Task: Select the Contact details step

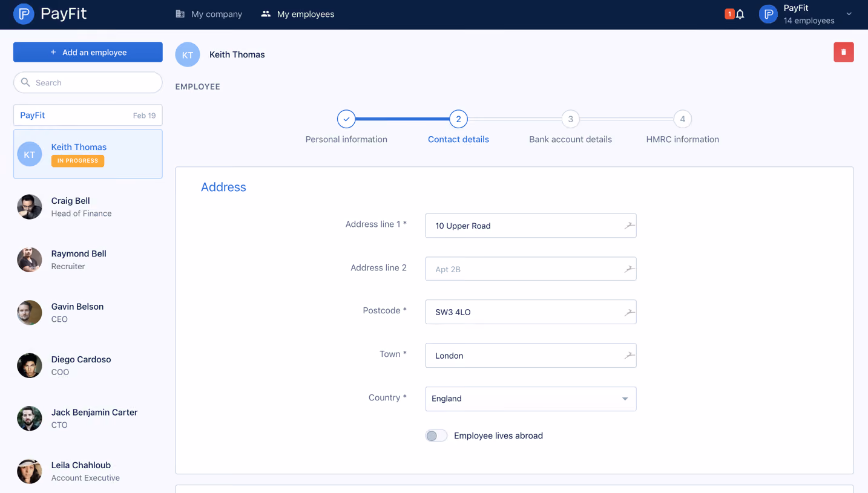Action: coord(458,128)
